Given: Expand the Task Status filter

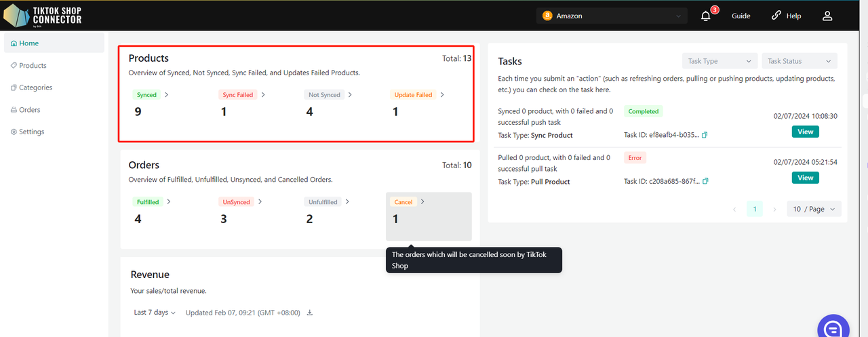Looking at the screenshot, I should 800,61.
